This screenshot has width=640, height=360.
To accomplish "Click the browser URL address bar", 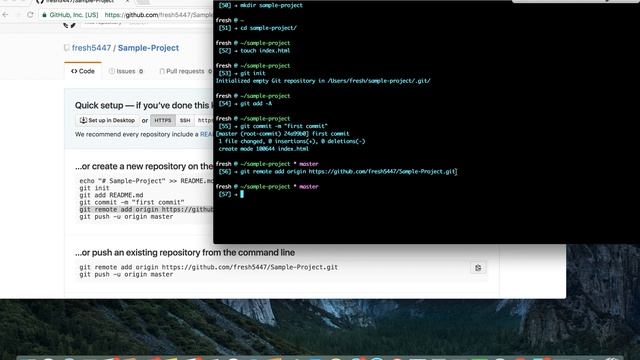I will point(126,15).
